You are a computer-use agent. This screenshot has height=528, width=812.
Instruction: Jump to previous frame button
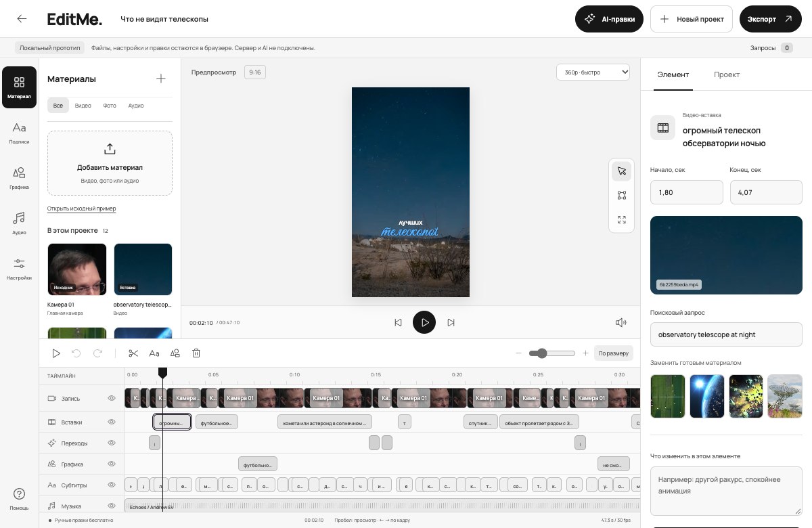399,323
